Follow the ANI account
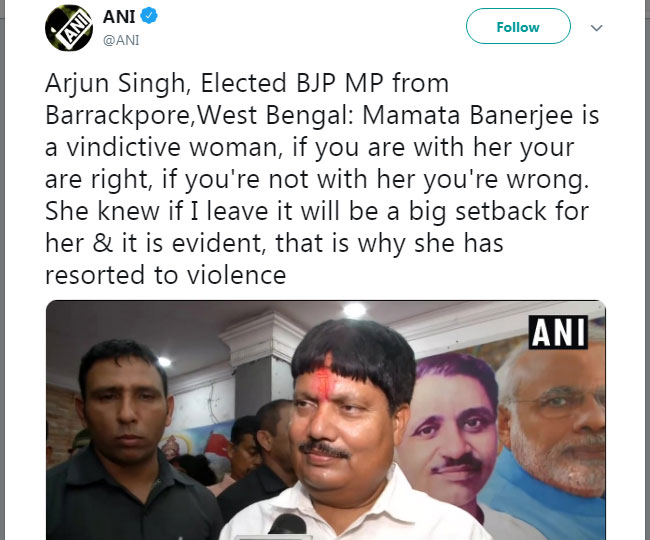 (518, 26)
